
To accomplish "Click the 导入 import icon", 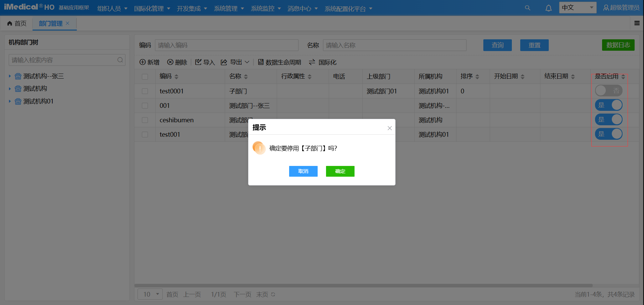I will tap(198, 62).
